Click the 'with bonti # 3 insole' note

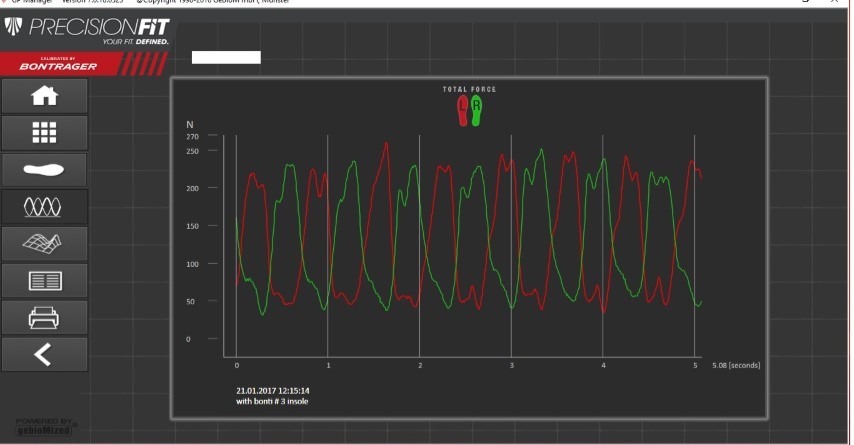pos(272,401)
